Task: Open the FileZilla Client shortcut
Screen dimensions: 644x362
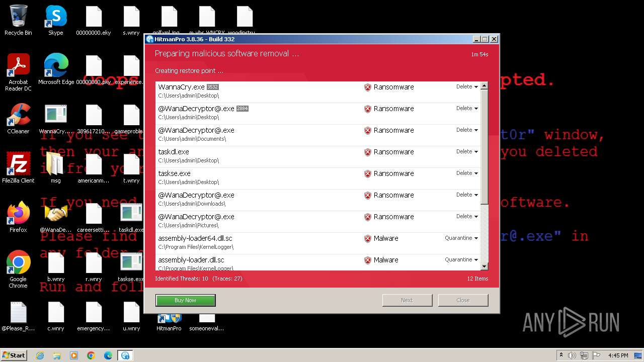Action: click(x=18, y=168)
